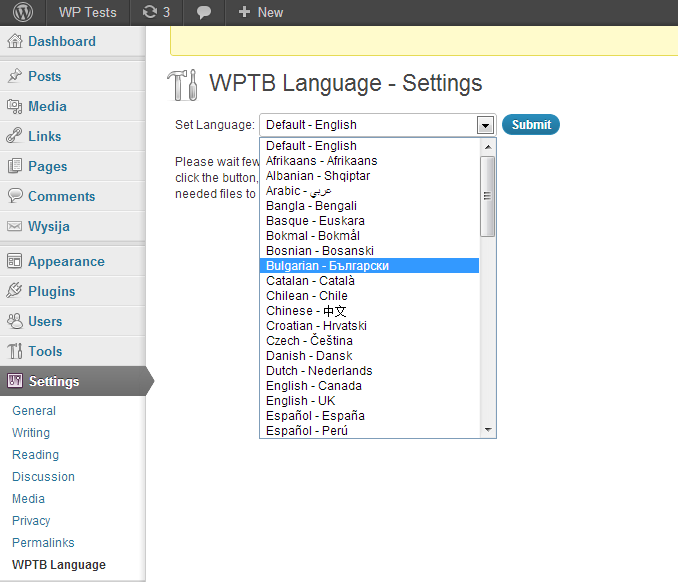Click the Dashboard house icon
This screenshot has width=678, height=582.
[x=15, y=41]
